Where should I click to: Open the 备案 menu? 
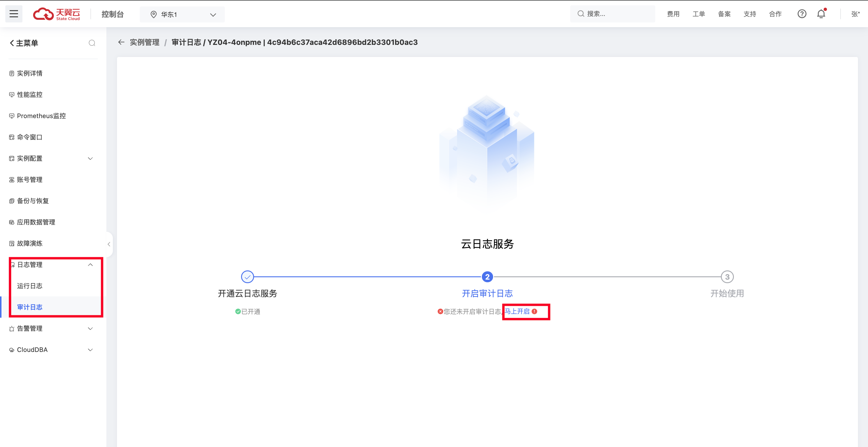(x=724, y=14)
